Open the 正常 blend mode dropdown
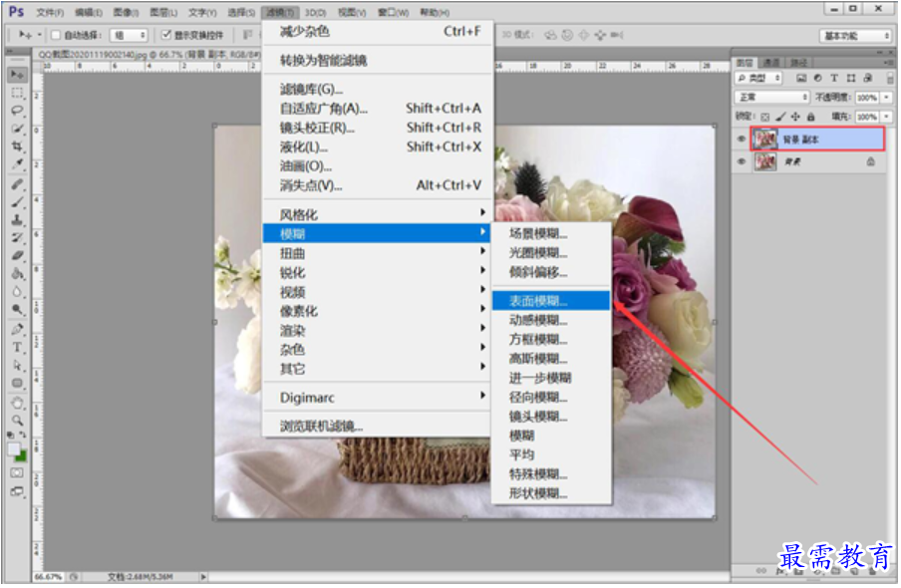The image size is (901, 588). click(x=772, y=97)
